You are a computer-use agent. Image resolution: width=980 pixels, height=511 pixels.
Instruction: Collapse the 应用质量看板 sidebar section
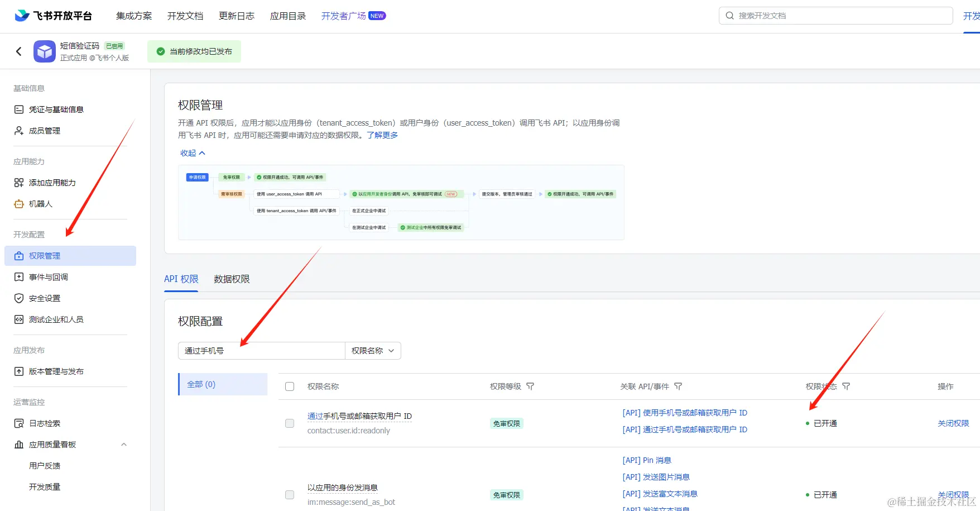click(124, 445)
